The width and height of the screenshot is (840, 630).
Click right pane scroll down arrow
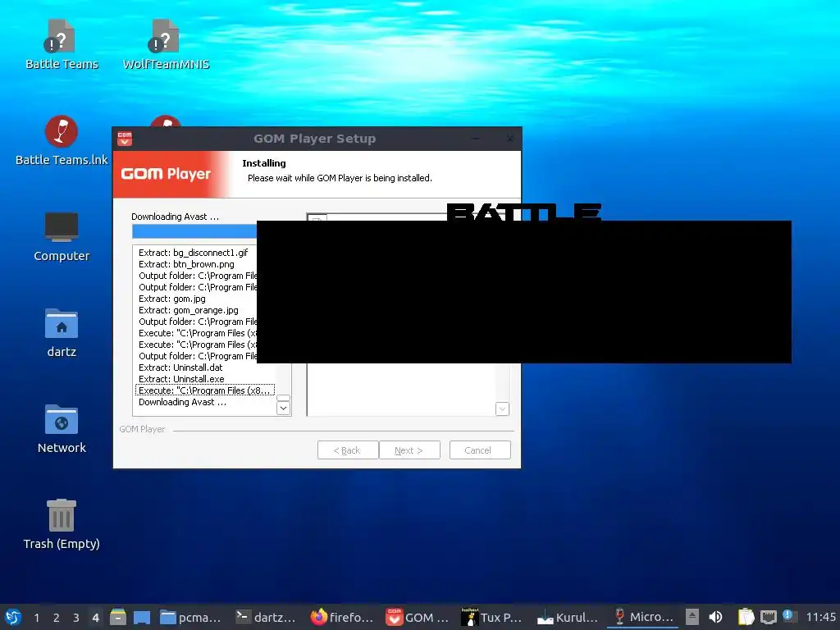pyautogui.click(x=502, y=409)
